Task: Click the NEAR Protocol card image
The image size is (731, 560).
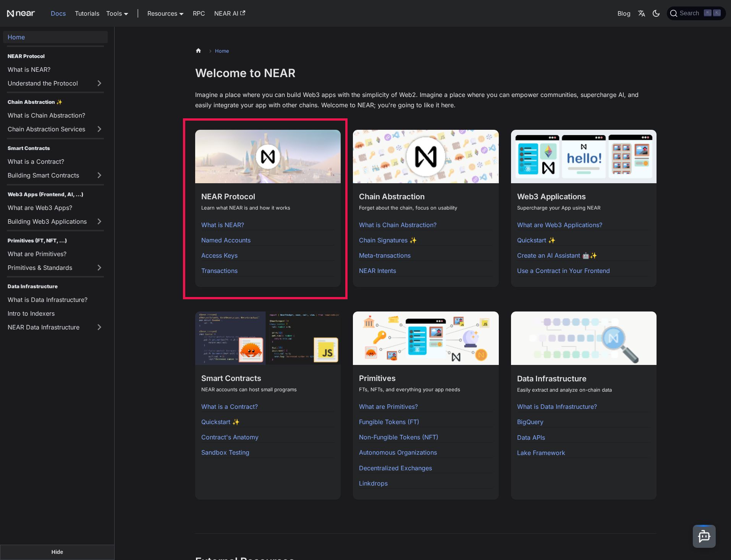Action: click(268, 157)
